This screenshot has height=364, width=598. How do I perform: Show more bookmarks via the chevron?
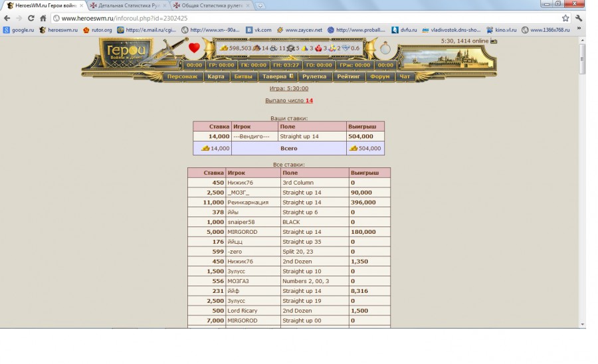coord(579,29)
